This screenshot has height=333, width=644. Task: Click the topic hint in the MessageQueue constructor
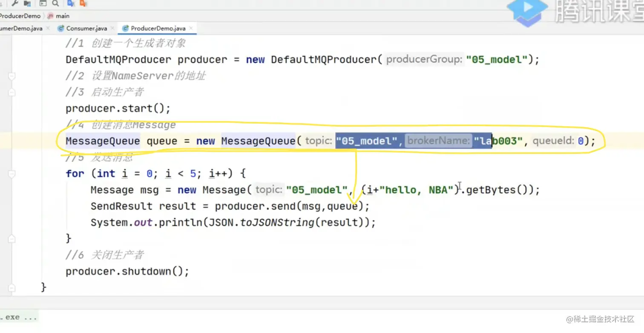pos(318,141)
